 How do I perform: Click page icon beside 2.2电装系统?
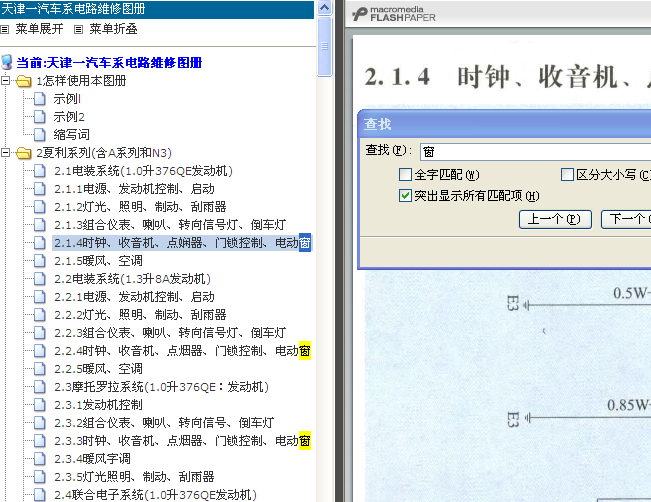40,279
